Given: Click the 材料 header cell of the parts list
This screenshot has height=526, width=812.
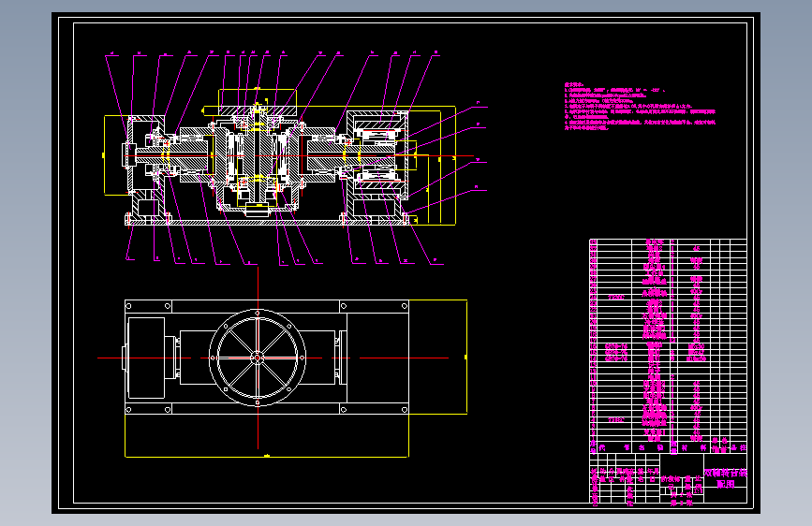Looking at the screenshot, I should click(x=693, y=447).
